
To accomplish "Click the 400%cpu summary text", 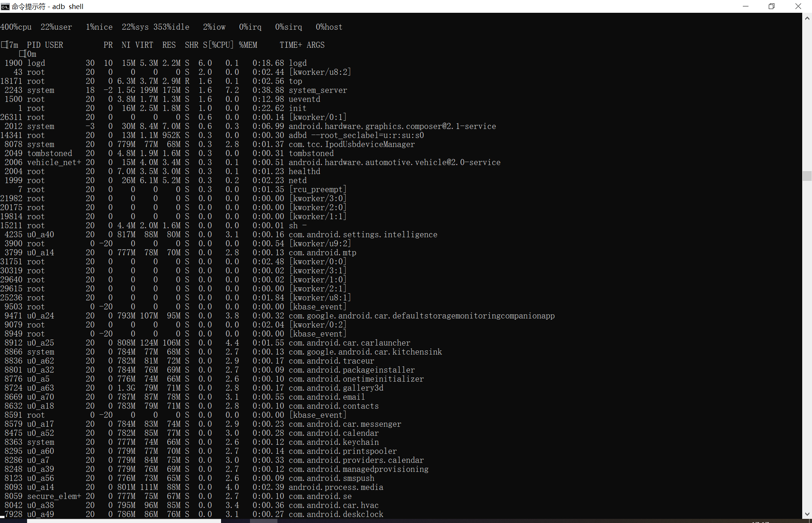I will [x=16, y=27].
